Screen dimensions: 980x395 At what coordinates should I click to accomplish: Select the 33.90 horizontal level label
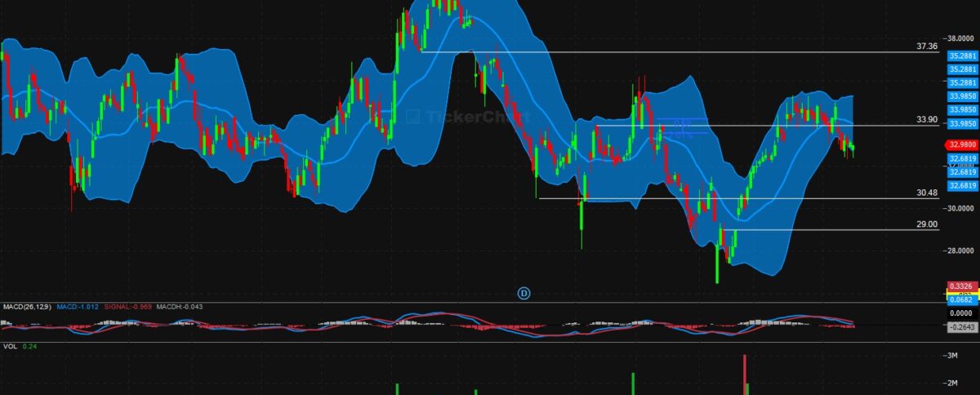[x=927, y=121]
